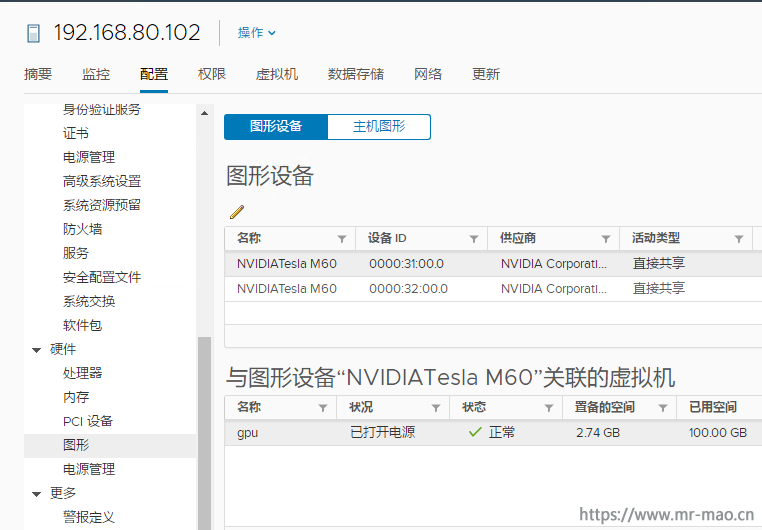The height and width of the screenshot is (530, 762).
Task: Collapse the 更多 tree section
Action: 36,494
